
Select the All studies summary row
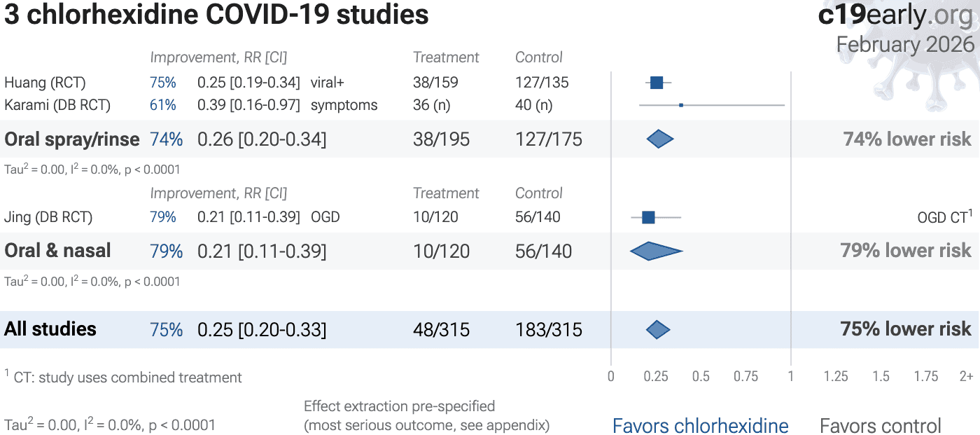pos(50,329)
